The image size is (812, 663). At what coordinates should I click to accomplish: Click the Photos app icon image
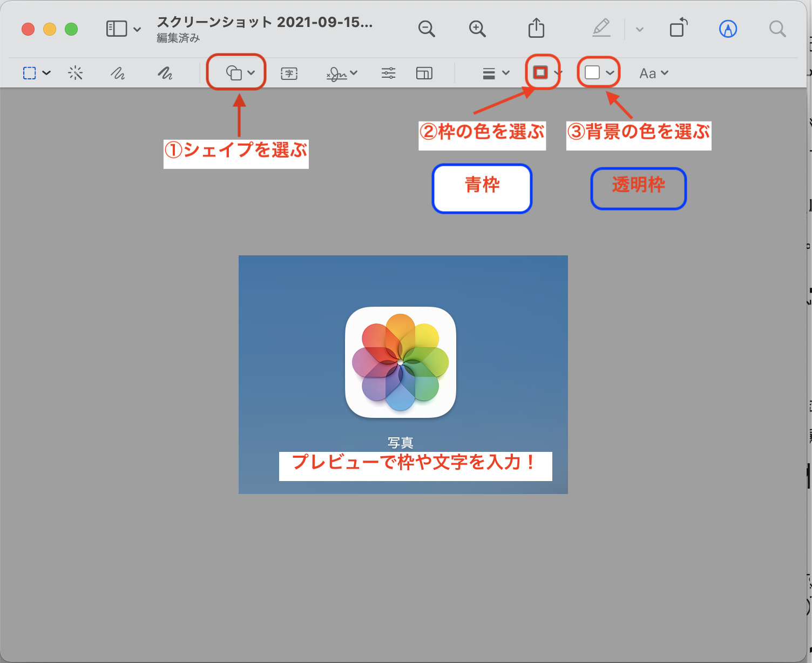pyautogui.click(x=401, y=362)
